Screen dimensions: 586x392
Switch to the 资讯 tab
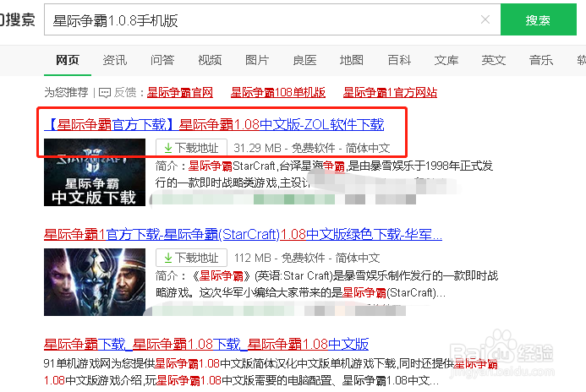(115, 60)
